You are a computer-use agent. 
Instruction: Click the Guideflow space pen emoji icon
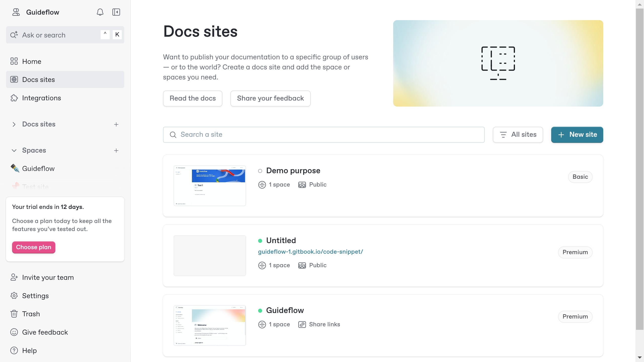coord(15,168)
